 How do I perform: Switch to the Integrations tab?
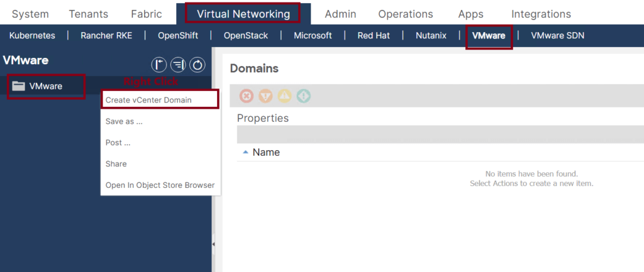click(541, 14)
